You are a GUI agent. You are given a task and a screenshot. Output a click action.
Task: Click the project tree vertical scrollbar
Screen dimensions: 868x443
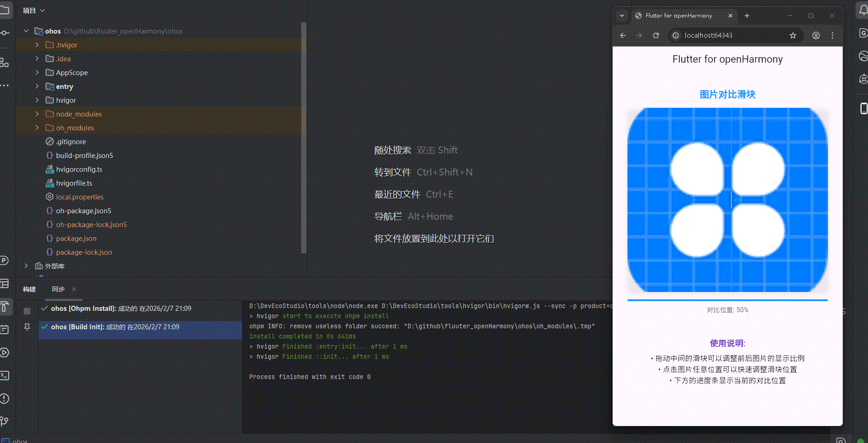click(304, 138)
